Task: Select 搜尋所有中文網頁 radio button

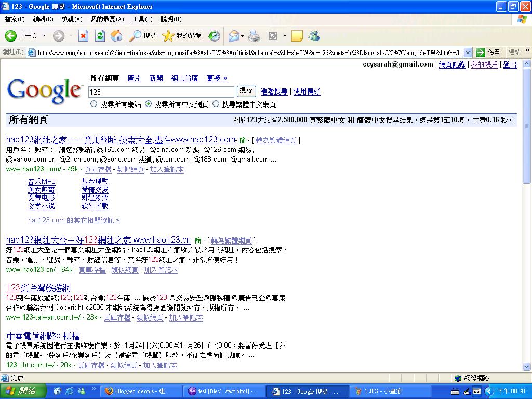Action: 148,104
